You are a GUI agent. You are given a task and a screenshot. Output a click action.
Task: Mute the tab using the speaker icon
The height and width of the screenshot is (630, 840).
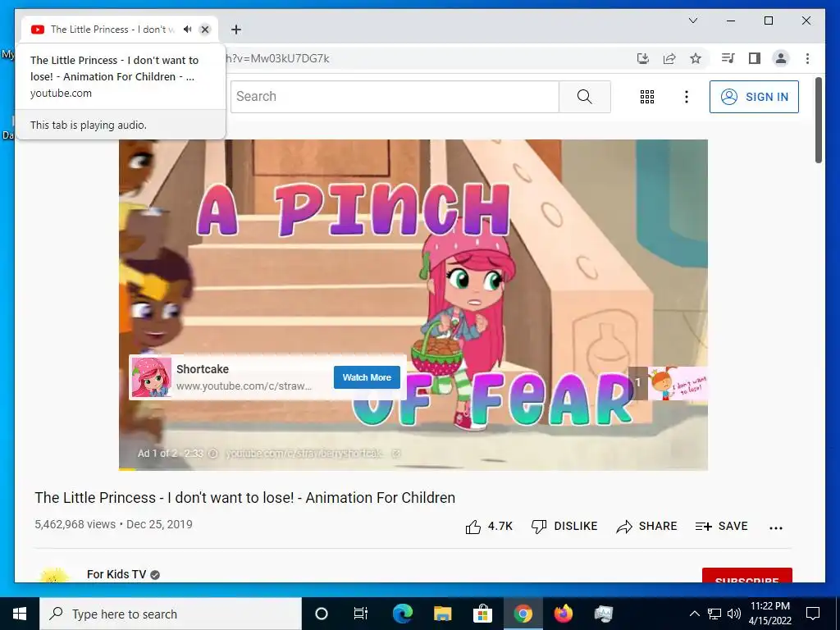pos(188,30)
